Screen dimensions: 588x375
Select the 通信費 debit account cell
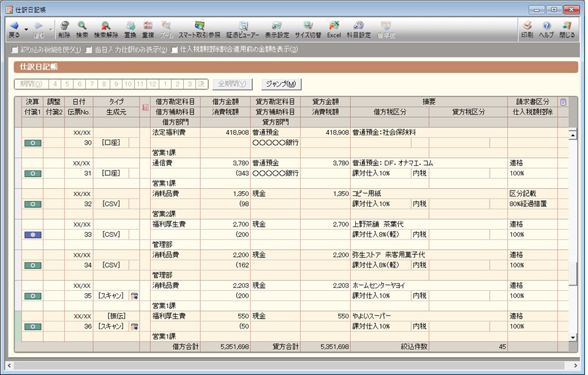tap(175, 163)
